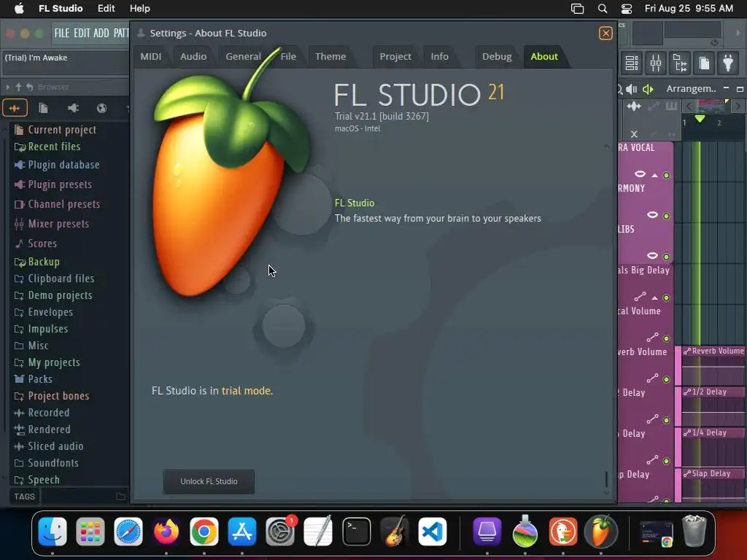The width and height of the screenshot is (747, 560).
Task: Click the automation icon on Big Delay track
Action: tap(640, 297)
